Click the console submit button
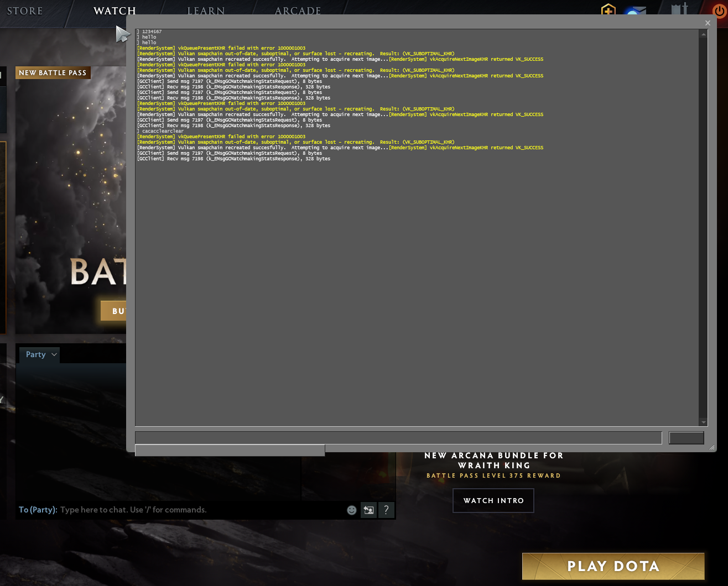Image resolution: width=728 pixels, height=586 pixels. point(686,438)
